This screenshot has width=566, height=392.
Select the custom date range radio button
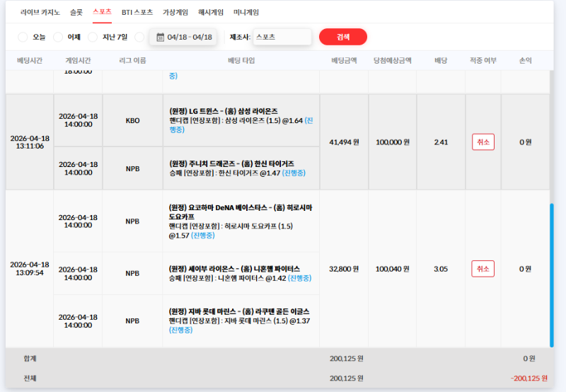tap(139, 37)
